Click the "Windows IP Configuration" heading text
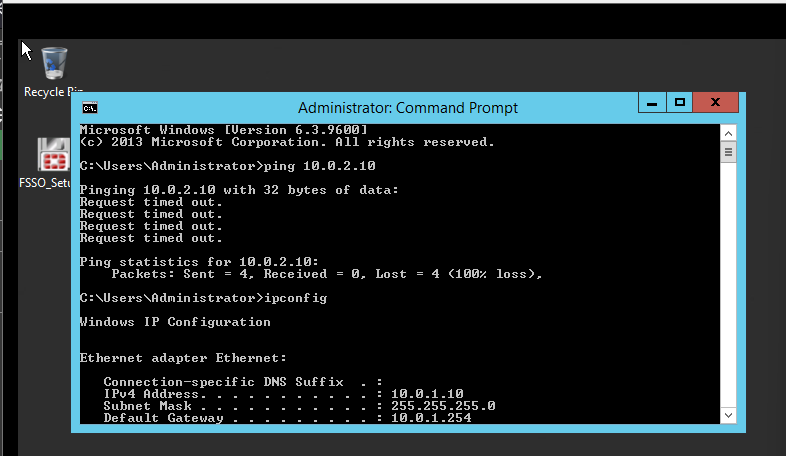The width and height of the screenshot is (786, 456). [x=175, y=322]
